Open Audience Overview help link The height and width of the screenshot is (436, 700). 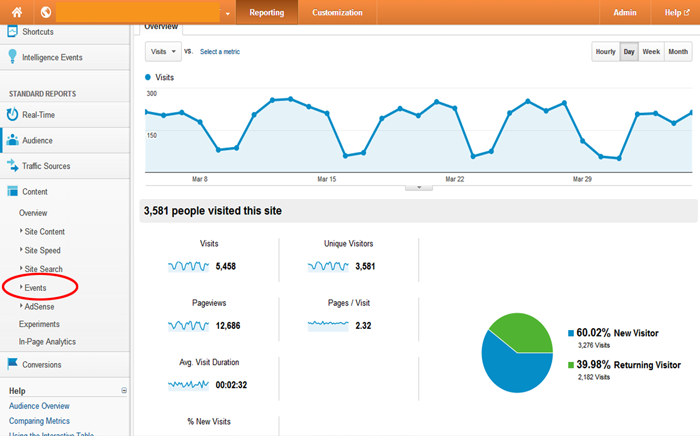click(x=39, y=406)
